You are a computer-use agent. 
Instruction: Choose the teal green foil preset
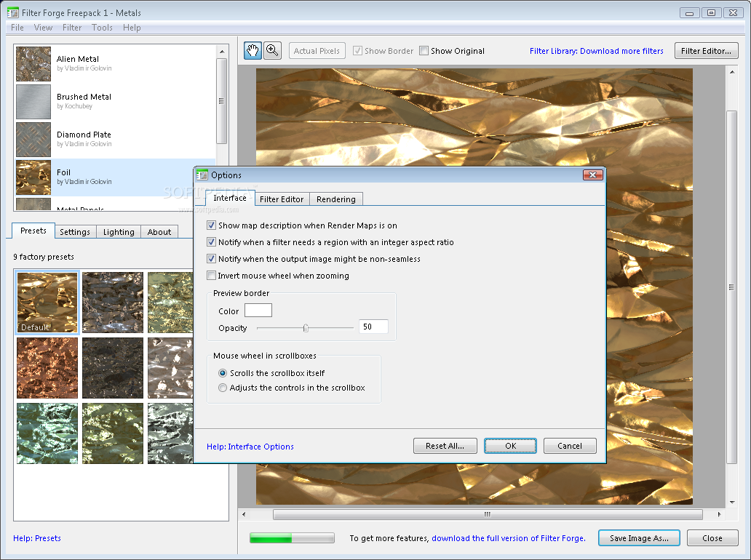point(47,433)
